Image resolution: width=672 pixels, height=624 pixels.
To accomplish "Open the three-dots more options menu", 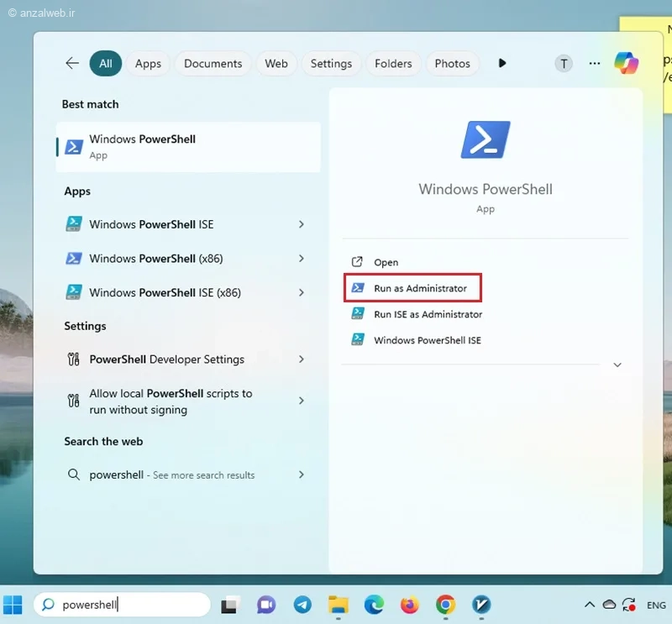I will pos(595,64).
